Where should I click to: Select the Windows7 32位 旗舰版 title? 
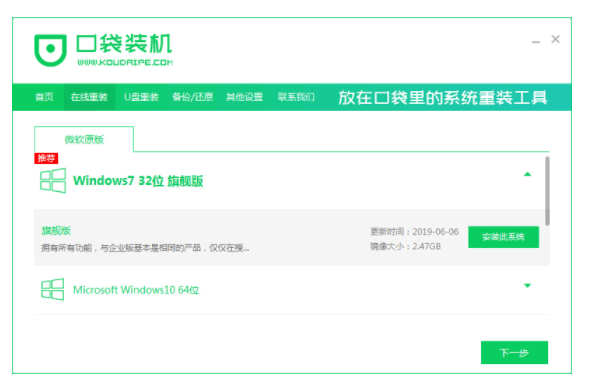[x=138, y=181]
